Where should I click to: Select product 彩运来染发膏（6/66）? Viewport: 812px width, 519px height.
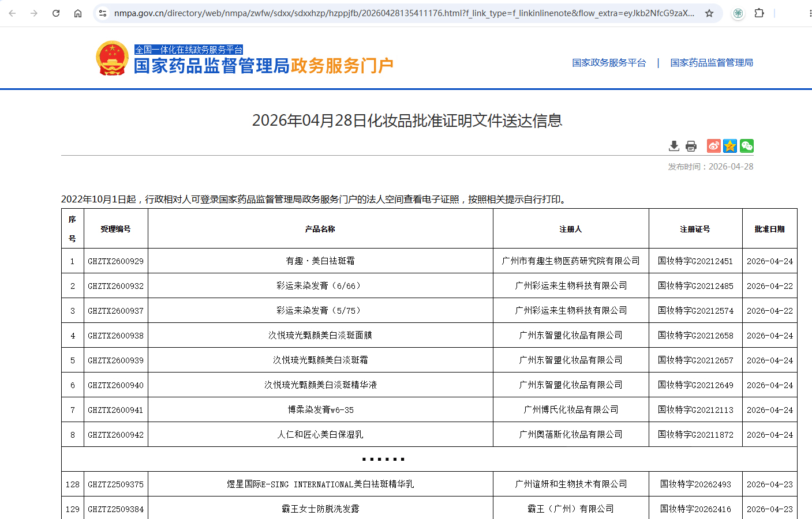pyautogui.click(x=320, y=286)
